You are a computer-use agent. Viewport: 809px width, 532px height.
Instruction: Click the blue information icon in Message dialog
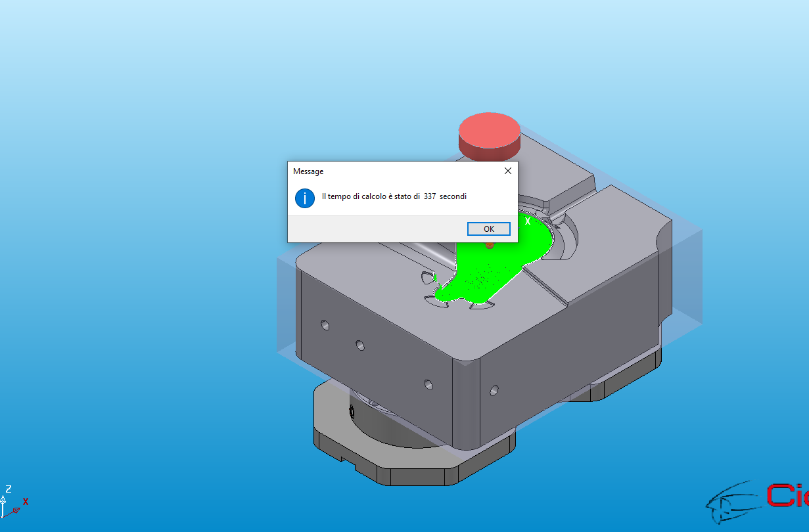tap(305, 198)
